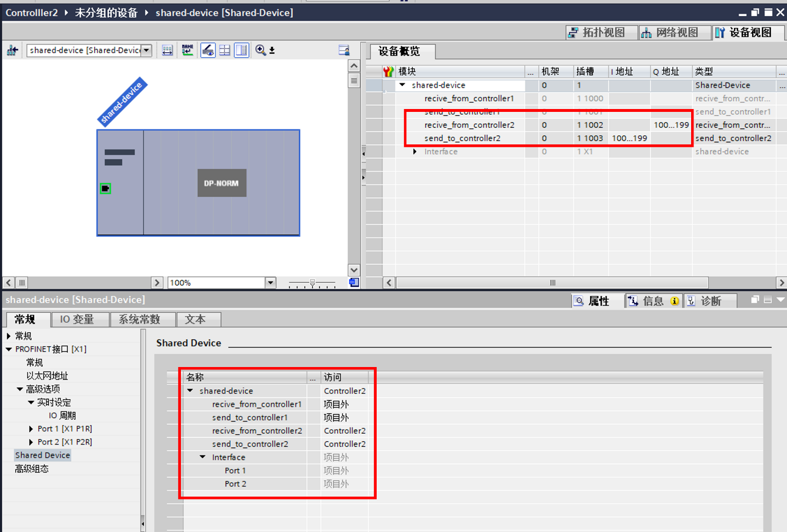The width and height of the screenshot is (787, 532).
Task: Click the zoom slider handle below the canvas
Action: (312, 283)
